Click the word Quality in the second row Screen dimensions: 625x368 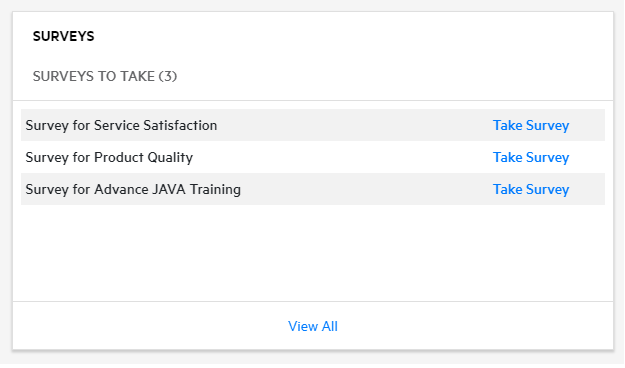coord(170,158)
